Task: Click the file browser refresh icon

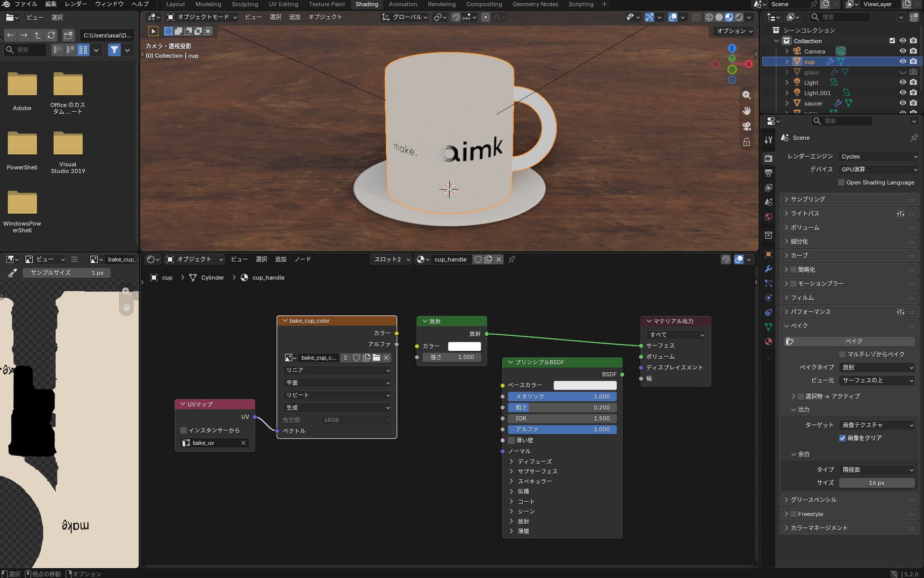Action: click(52, 35)
